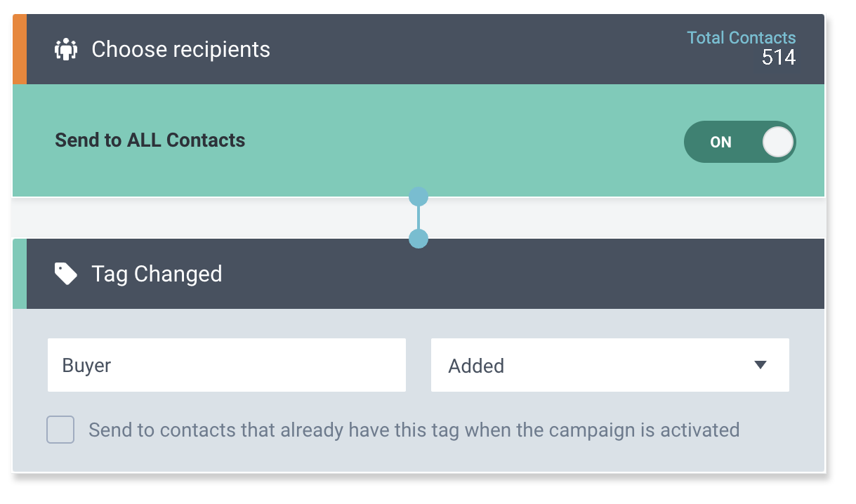Select the lower blue connector dot
This screenshot has width=856, height=504.
(x=419, y=239)
